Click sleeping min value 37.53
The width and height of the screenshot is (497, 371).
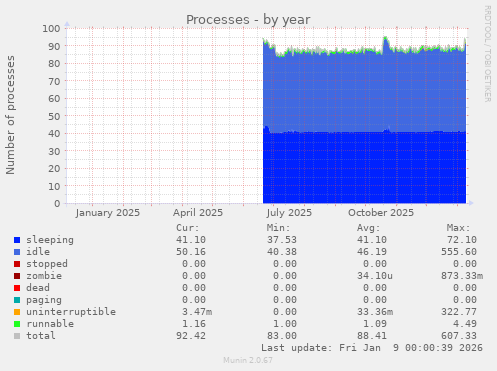pos(282,240)
